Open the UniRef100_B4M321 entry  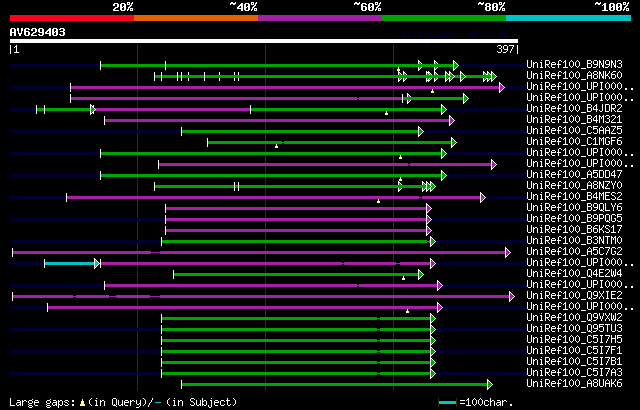[574, 120]
